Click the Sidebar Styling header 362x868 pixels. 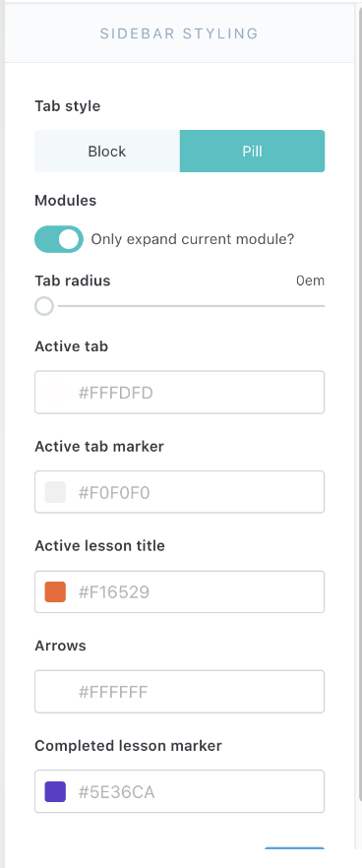pyautogui.click(x=179, y=33)
